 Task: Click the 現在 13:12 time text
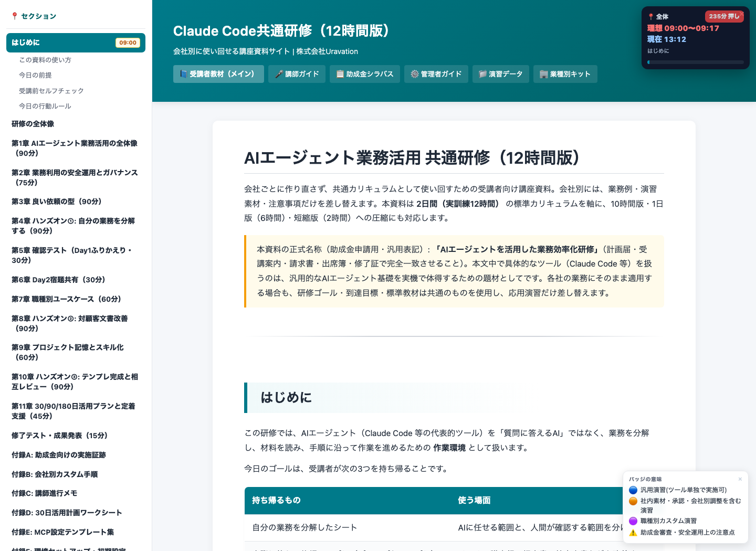point(667,39)
